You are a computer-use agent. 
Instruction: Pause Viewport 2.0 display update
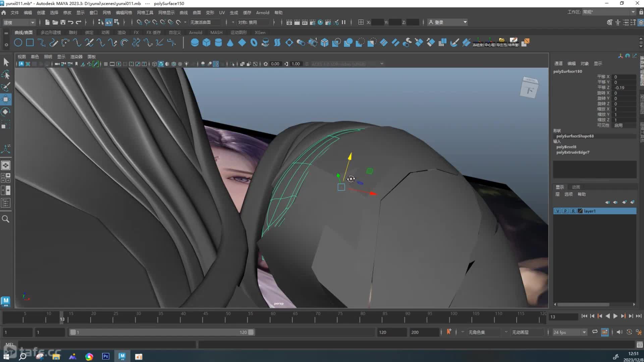pos(343,22)
